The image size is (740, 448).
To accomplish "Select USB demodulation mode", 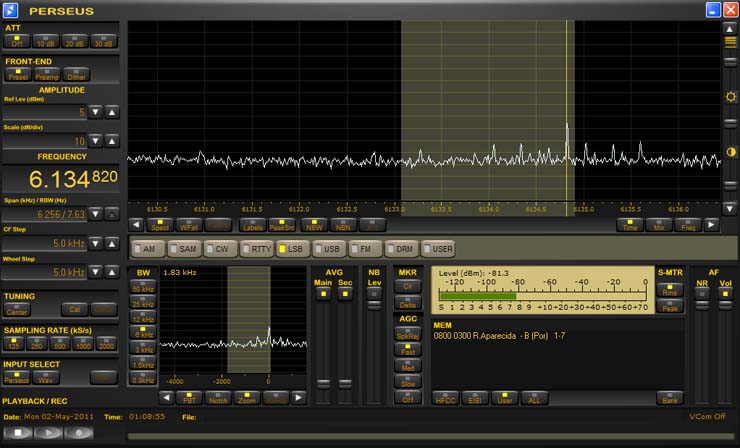I will 329,249.
